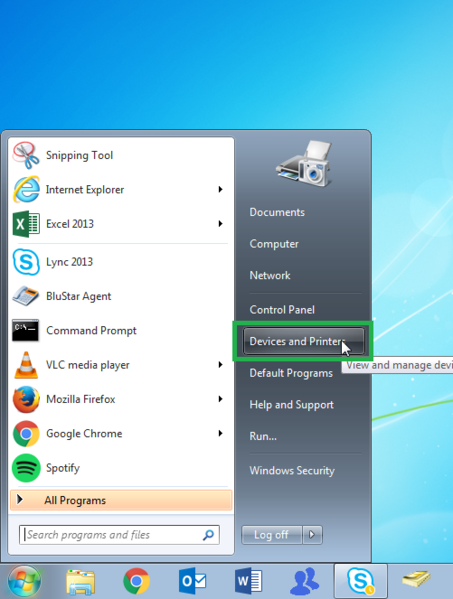This screenshot has width=453, height=599.
Task: Select Lync 2013 text label
Action: click(69, 262)
